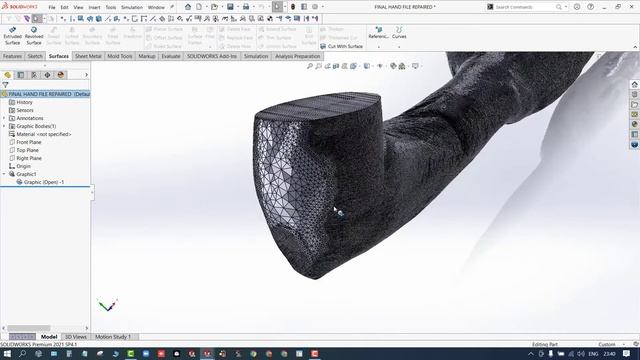
Task: Open the DisplayManager tab icon
Action: [61, 75]
